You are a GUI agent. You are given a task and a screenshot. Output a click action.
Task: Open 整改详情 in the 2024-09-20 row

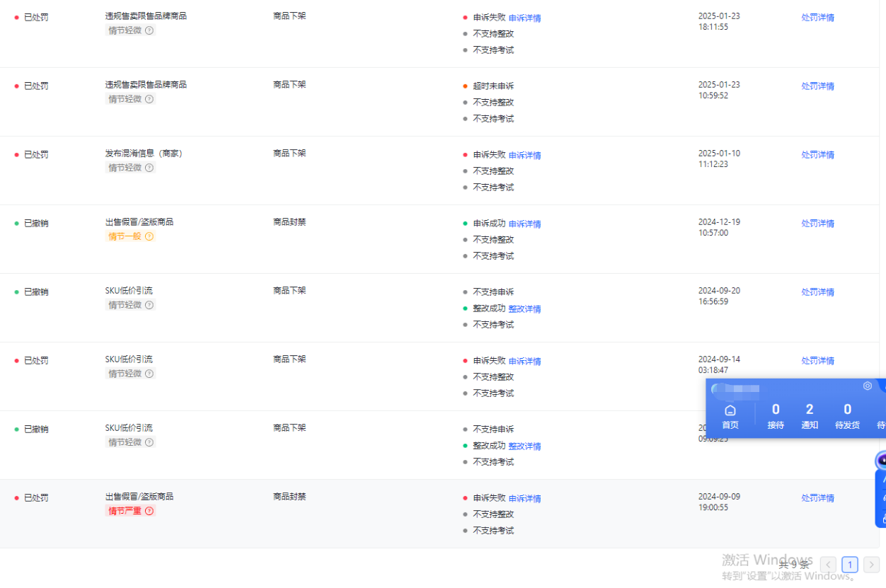524,309
